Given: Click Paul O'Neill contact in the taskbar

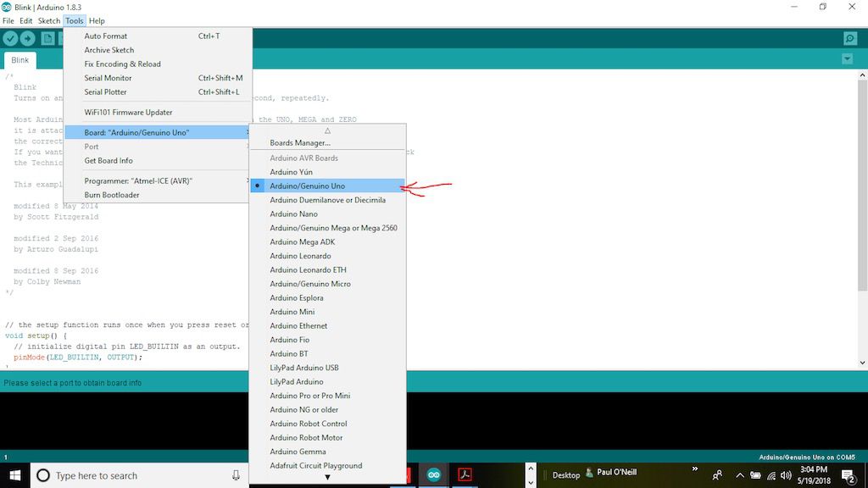Looking at the screenshot, I should coord(611,473).
